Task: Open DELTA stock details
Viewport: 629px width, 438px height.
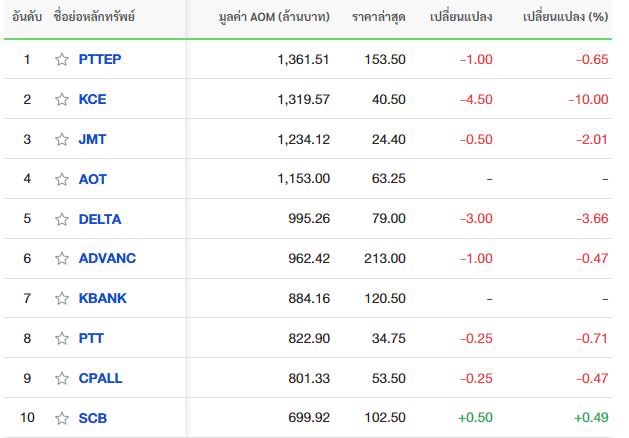Action: click(100, 219)
